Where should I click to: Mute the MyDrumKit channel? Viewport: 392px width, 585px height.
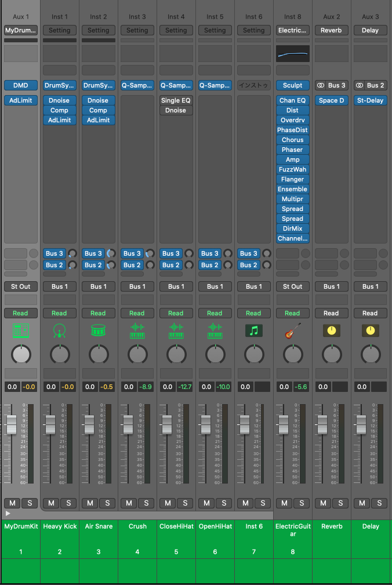(12, 503)
